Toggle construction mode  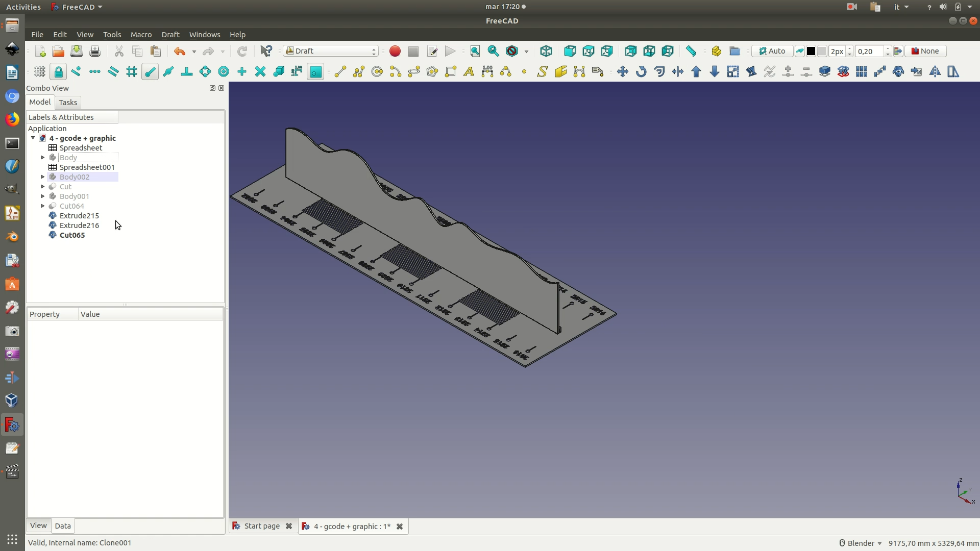click(x=799, y=51)
